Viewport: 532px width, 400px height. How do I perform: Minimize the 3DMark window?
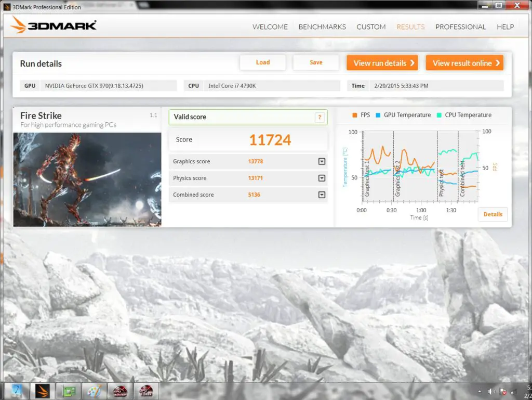[485, 5]
